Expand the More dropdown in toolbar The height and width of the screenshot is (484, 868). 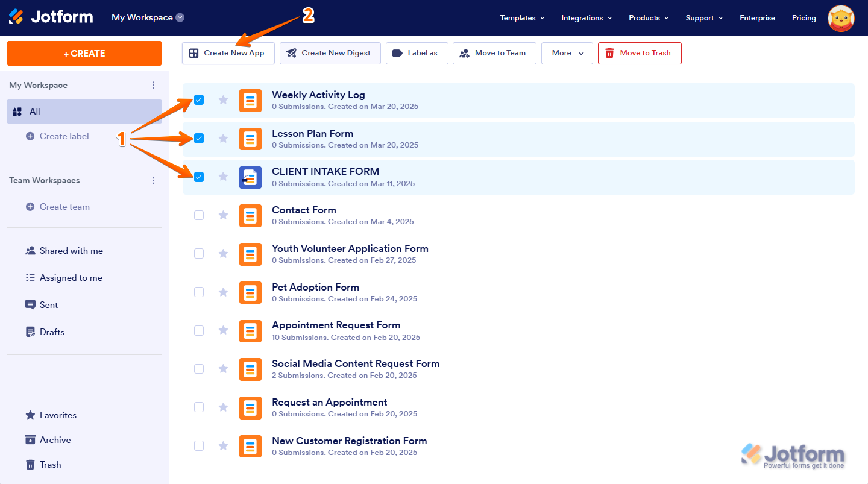567,53
